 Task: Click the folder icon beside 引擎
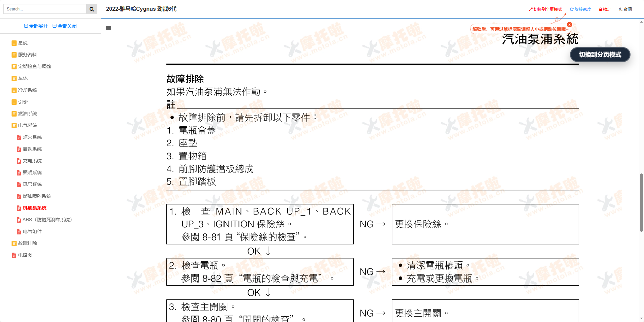pos(14,102)
